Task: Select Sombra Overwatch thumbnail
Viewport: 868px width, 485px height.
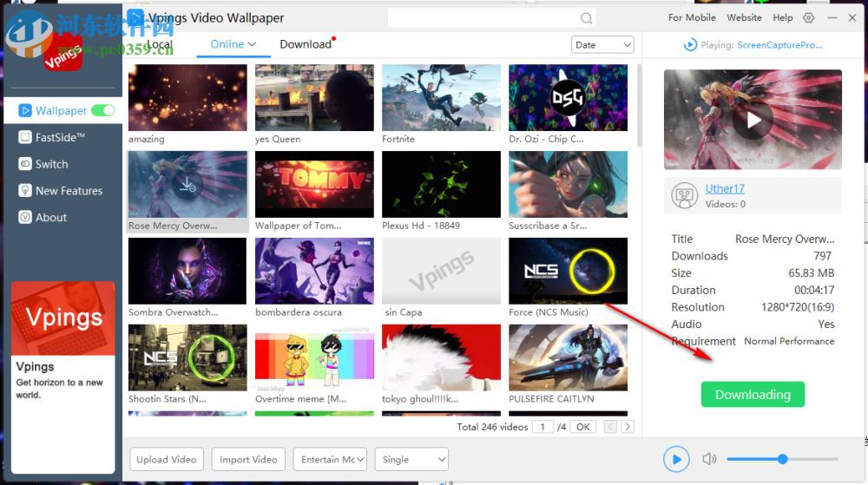Action: (x=187, y=271)
